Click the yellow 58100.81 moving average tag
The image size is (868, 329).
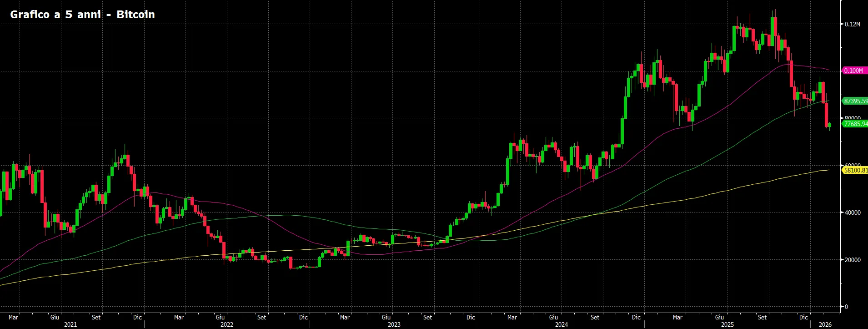point(855,170)
